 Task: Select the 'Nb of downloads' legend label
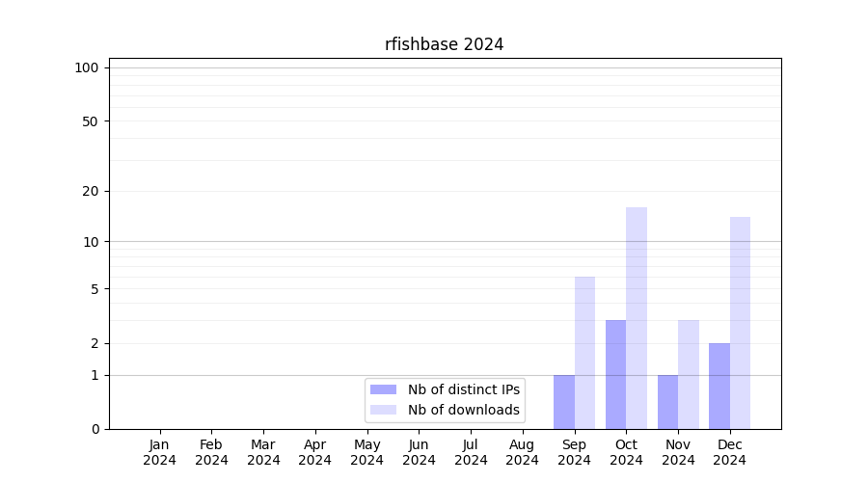tap(463, 410)
